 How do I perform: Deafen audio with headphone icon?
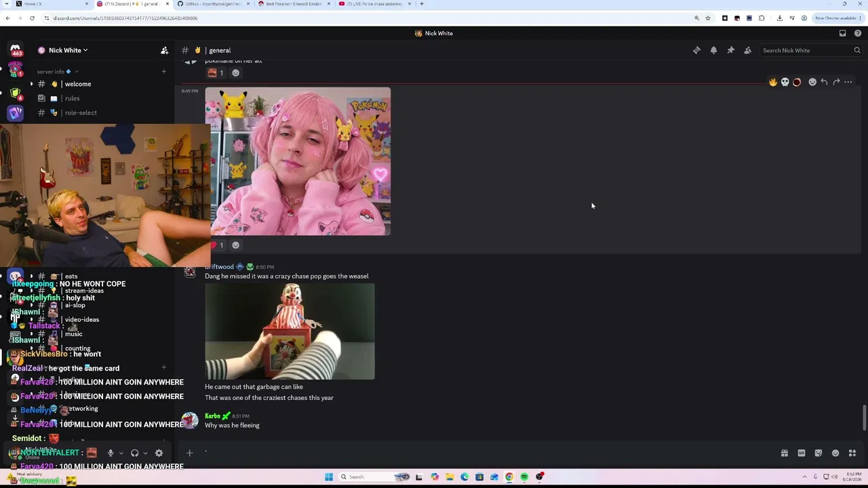134,453
